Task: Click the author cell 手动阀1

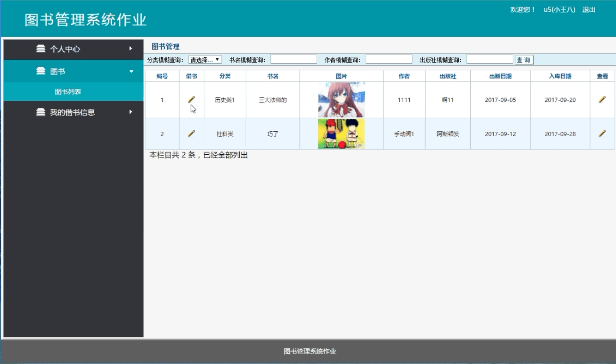Action: (x=404, y=134)
